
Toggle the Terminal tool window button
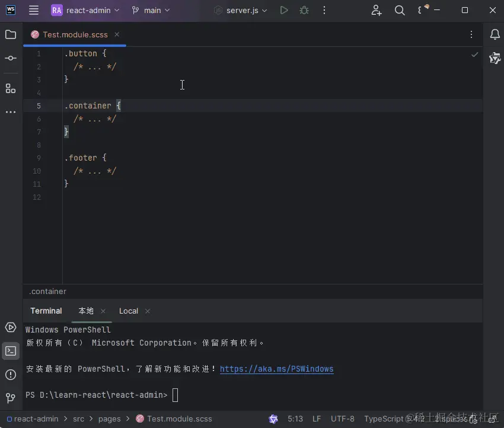tap(11, 351)
